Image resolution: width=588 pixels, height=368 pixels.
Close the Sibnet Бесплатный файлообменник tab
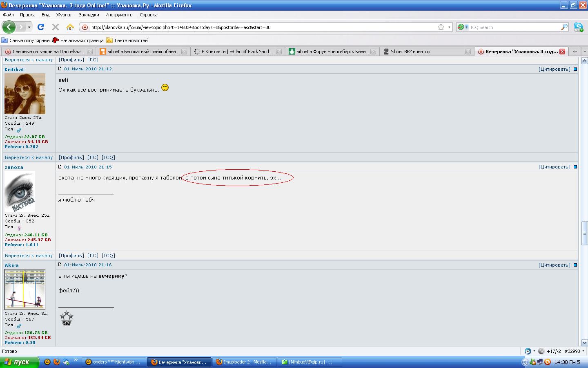click(x=184, y=52)
